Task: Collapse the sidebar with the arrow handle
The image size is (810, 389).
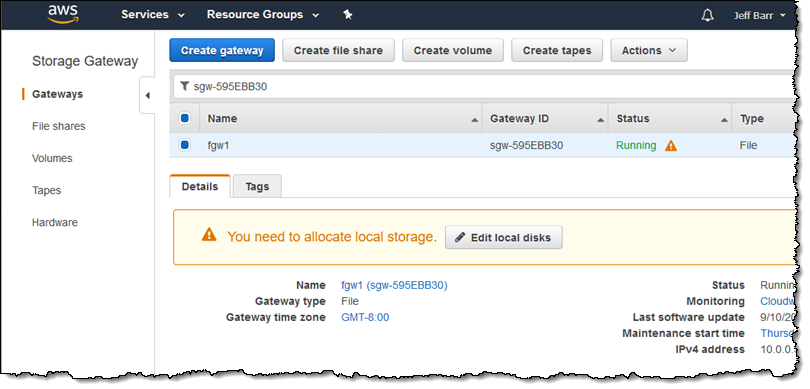Action: pos(147,96)
